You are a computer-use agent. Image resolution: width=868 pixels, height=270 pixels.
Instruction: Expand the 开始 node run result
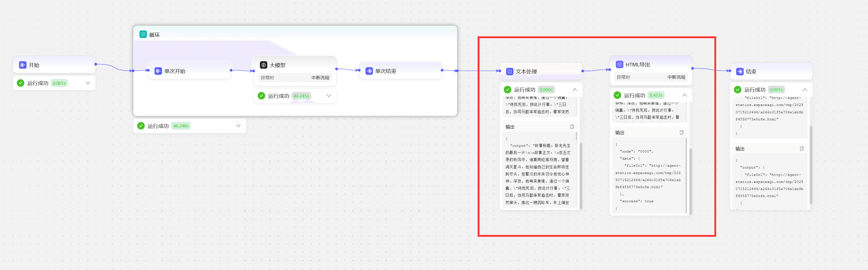click(88, 83)
